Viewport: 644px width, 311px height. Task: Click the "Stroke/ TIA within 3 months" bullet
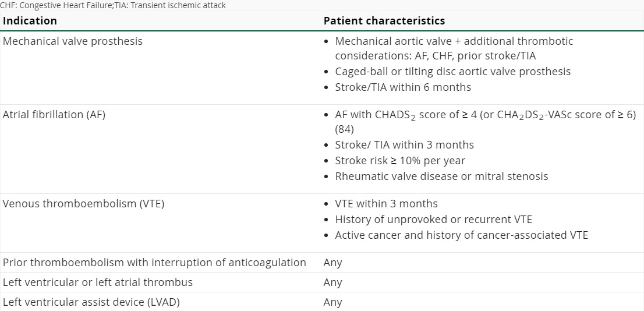coord(404,145)
